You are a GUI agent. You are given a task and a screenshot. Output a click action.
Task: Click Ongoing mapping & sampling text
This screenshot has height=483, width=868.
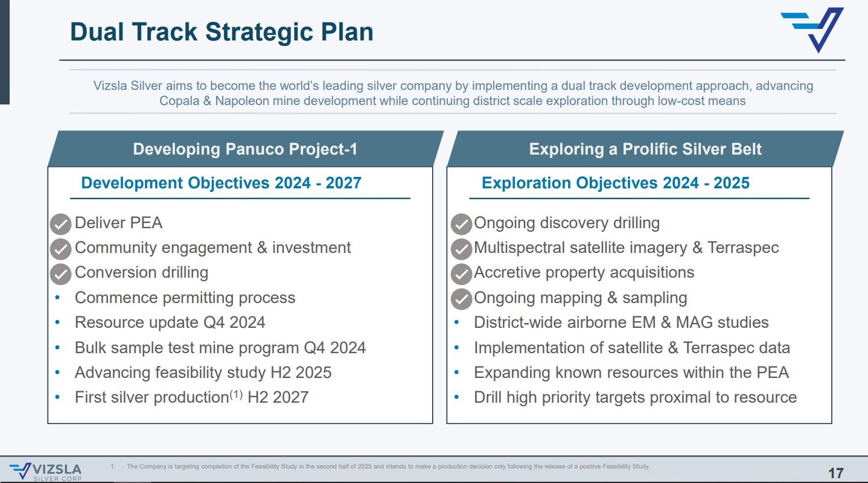coord(580,298)
